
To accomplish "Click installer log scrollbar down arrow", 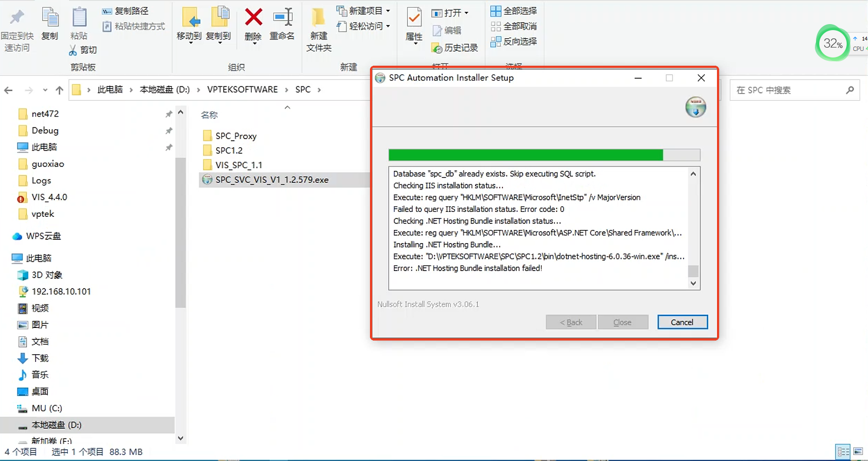I will (x=693, y=284).
